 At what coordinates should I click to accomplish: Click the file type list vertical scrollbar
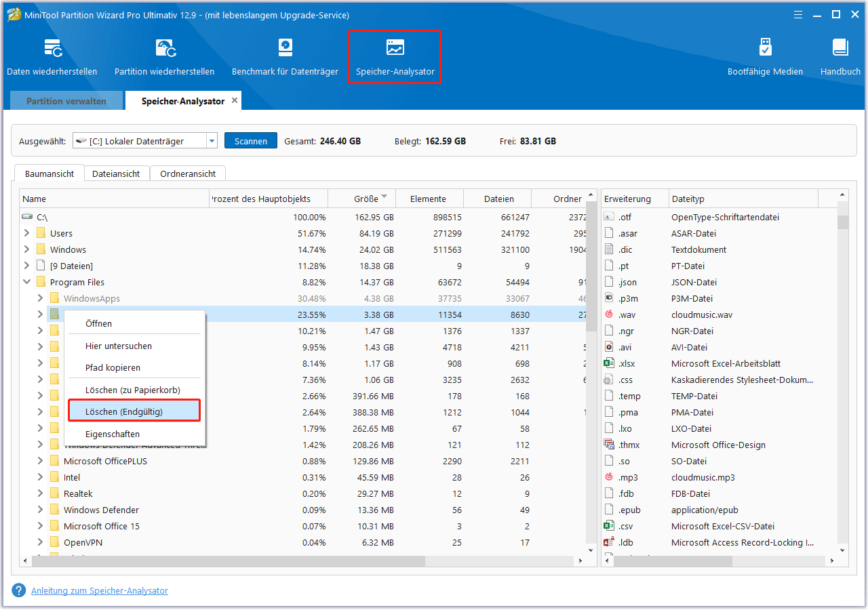(843, 222)
